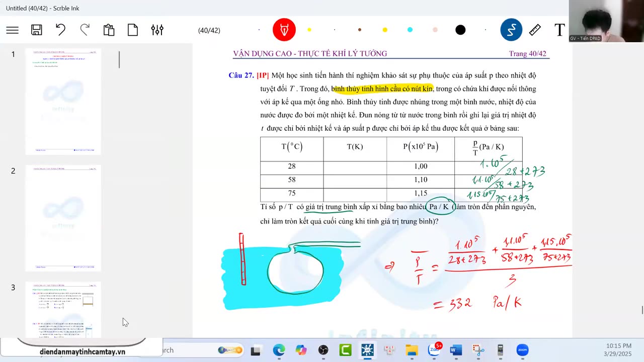
Task: Choose the small yellow pen preset
Action: pyautogui.click(x=309, y=30)
